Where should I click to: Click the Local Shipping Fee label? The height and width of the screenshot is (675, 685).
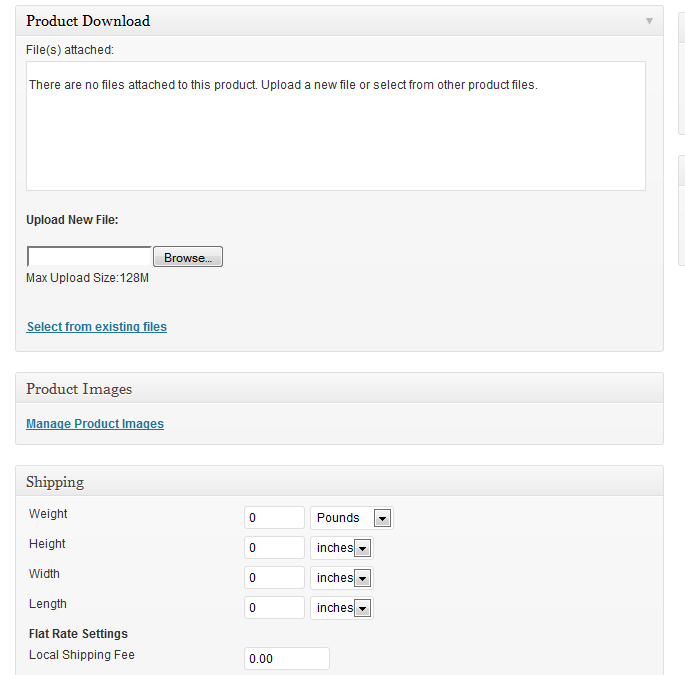point(82,655)
